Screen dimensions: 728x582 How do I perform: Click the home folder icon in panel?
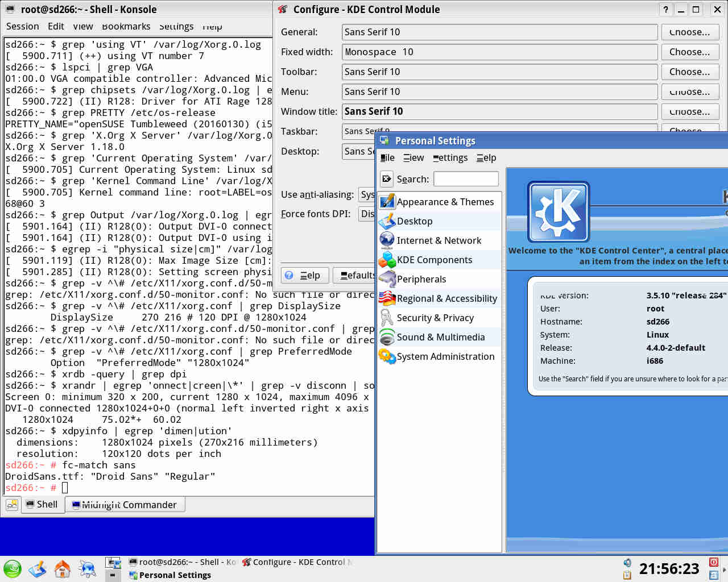(62, 568)
